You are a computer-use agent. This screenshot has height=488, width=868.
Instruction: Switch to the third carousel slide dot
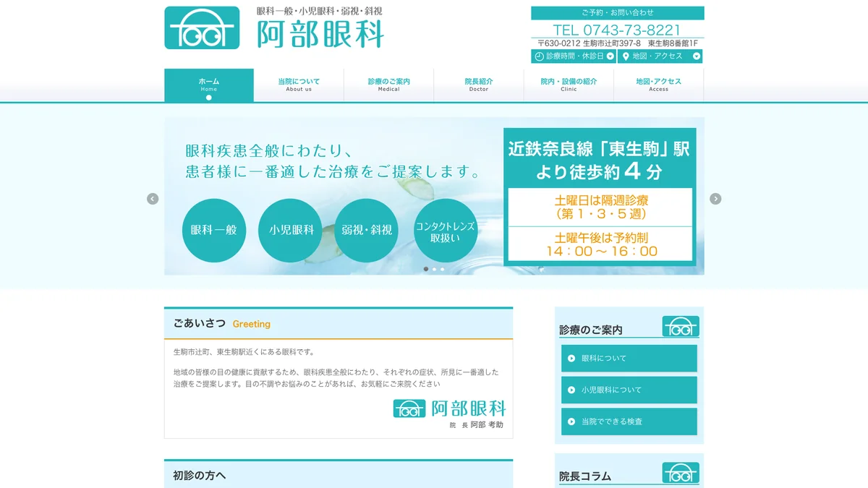coord(443,269)
